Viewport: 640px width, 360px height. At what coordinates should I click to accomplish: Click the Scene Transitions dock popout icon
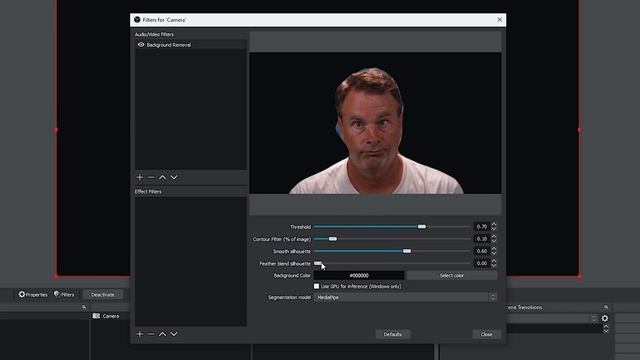(606, 307)
